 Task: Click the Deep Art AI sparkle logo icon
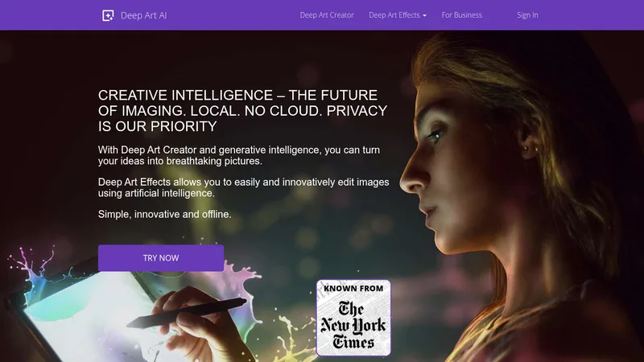pos(108,15)
